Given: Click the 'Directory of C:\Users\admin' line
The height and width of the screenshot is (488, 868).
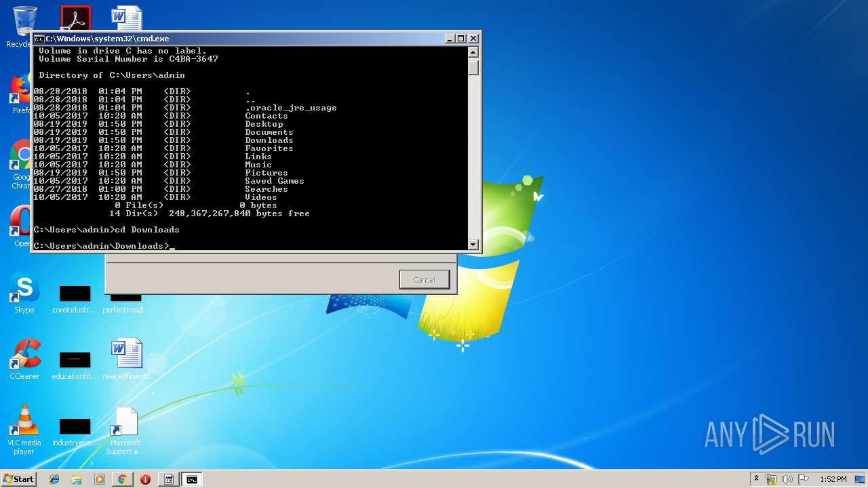Looking at the screenshot, I should [x=112, y=75].
